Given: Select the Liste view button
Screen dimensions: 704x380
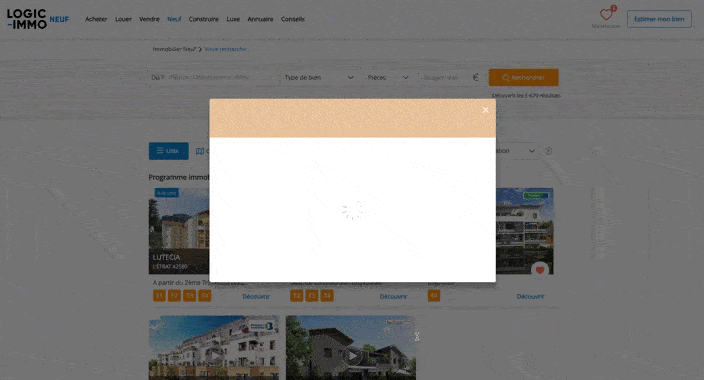Looking at the screenshot, I should pos(168,151).
